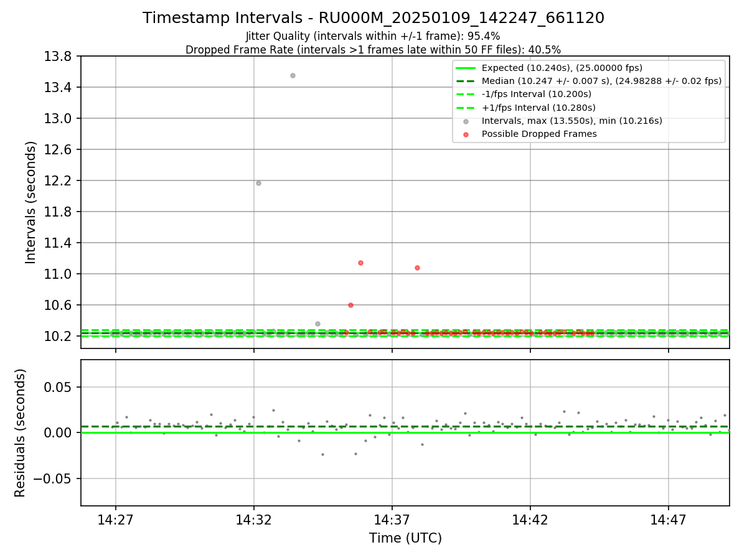The width and height of the screenshot is (747, 560).
Task: Click the red dropped-frame point near 11.1 at 14:36
Action: click(x=360, y=263)
